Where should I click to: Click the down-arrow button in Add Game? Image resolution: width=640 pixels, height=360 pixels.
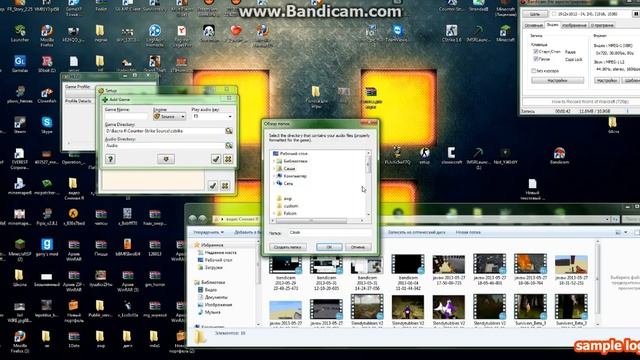click(166, 159)
